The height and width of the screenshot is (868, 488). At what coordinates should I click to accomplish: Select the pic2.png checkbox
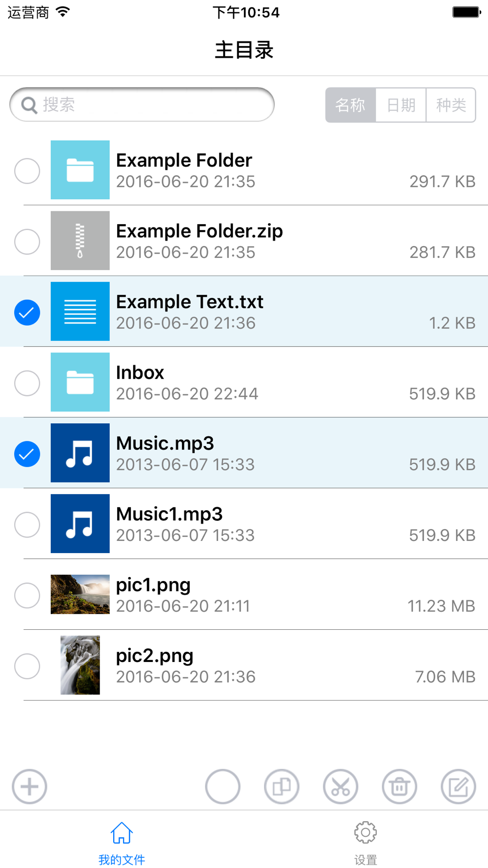(x=27, y=666)
